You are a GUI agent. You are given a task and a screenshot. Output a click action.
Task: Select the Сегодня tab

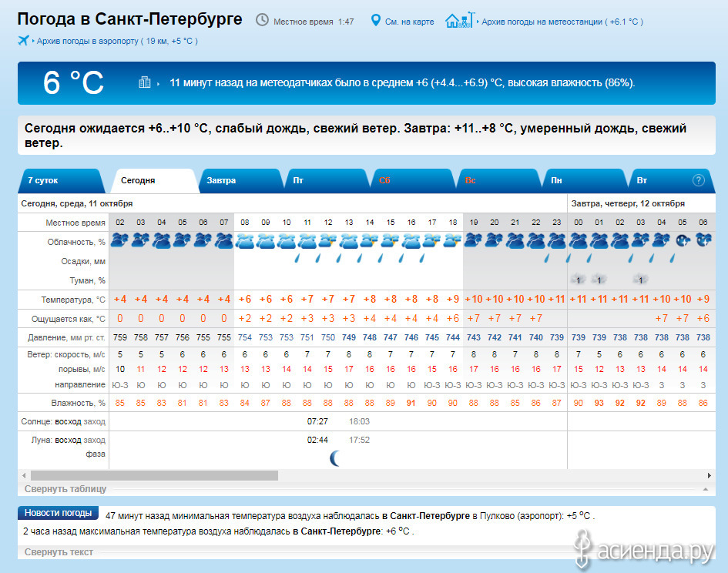[153, 181]
